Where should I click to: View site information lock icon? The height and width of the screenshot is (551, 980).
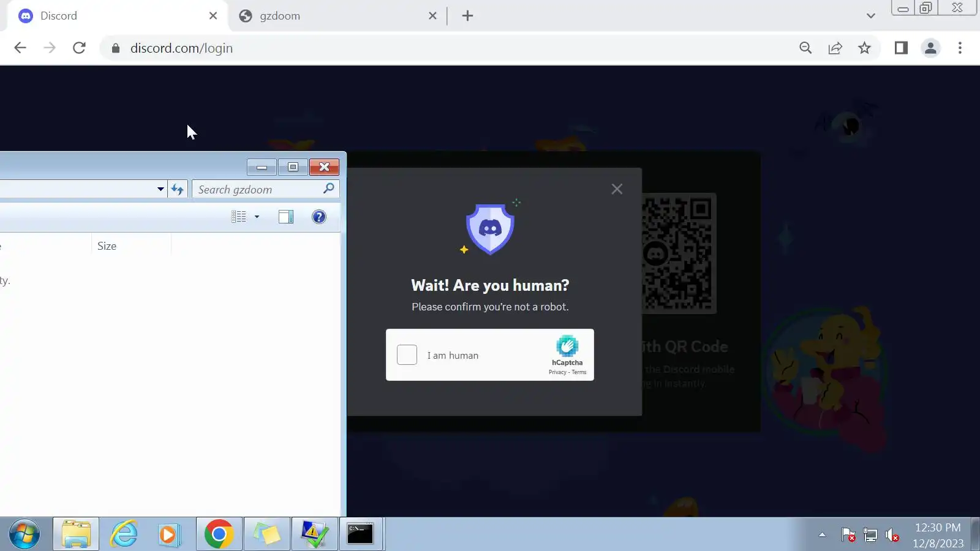point(115,48)
